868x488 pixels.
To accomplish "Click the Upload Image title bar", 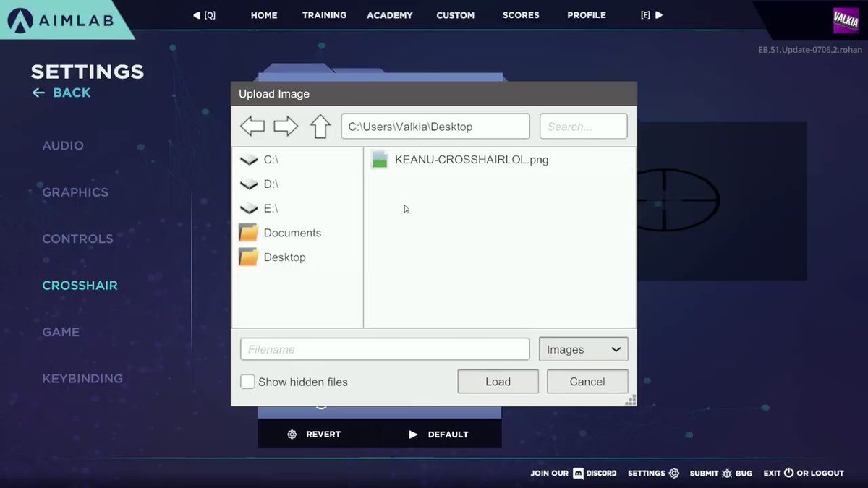I will pos(434,94).
